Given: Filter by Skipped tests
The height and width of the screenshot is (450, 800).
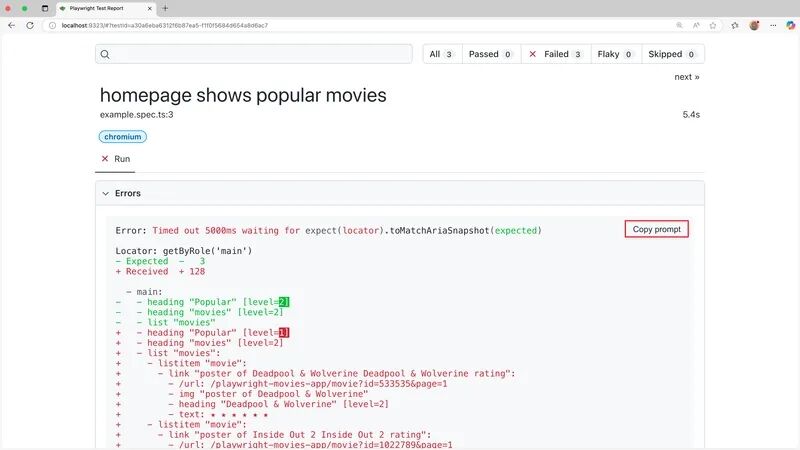Looking at the screenshot, I should pyautogui.click(x=672, y=54).
